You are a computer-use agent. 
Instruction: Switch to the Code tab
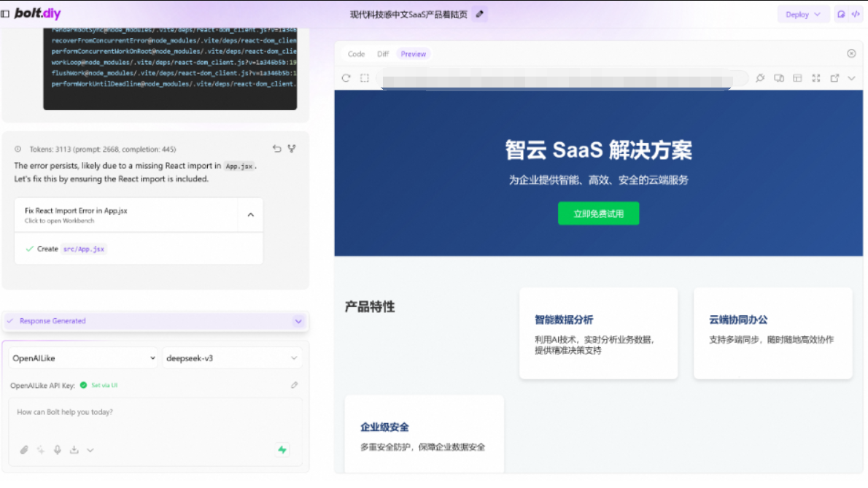tap(356, 54)
